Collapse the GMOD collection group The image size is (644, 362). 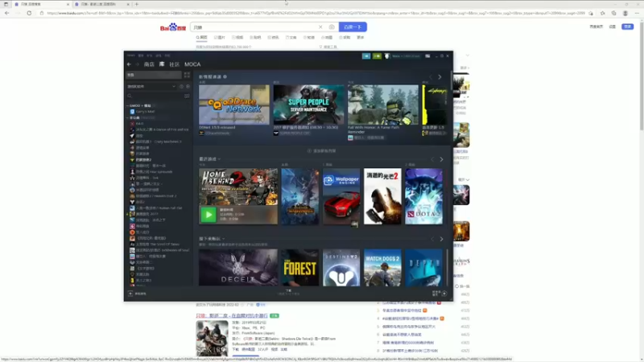click(128, 106)
